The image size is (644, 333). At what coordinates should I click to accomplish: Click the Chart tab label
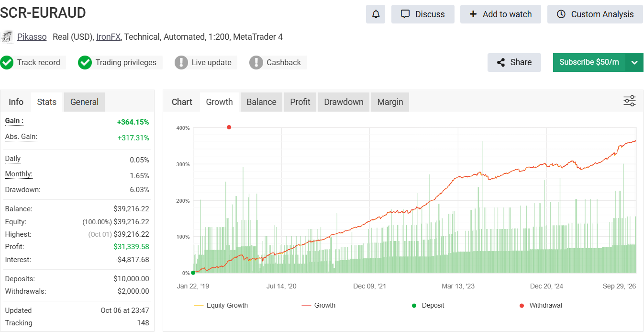pos(182,102)
